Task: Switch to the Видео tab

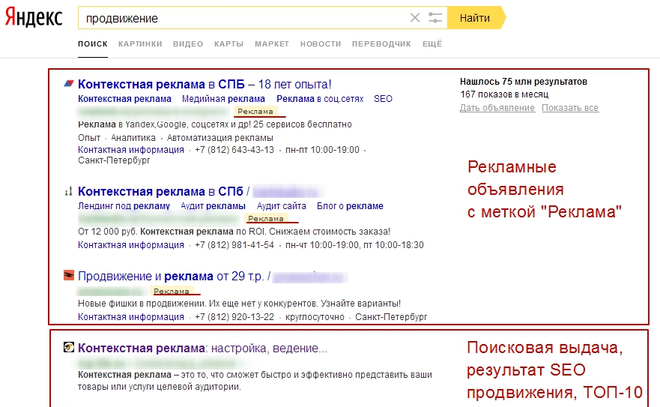Action: 188,44
